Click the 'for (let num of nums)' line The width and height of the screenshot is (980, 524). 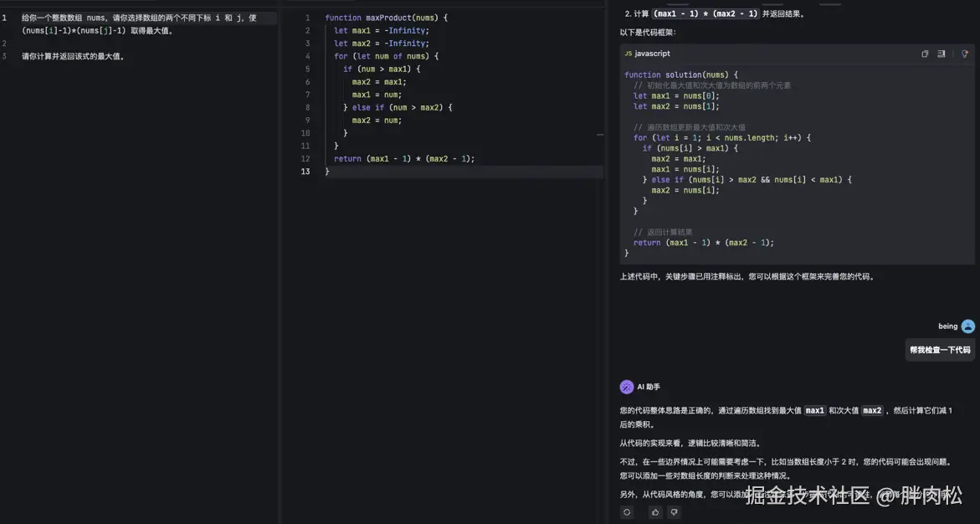coord(386,56)
